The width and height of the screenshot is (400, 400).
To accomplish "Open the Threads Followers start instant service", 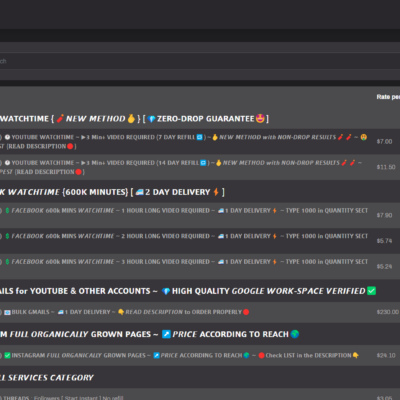I will tap(62, 398).
